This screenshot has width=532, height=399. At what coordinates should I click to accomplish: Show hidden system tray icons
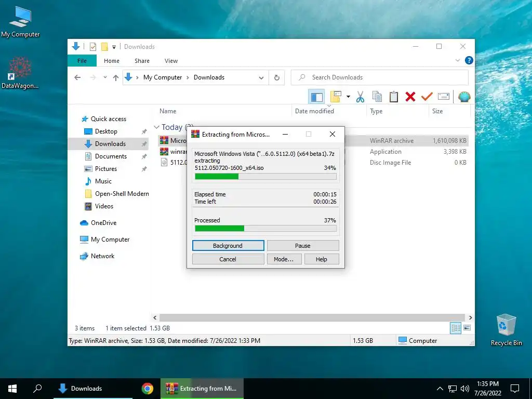[x=440, y=389]
